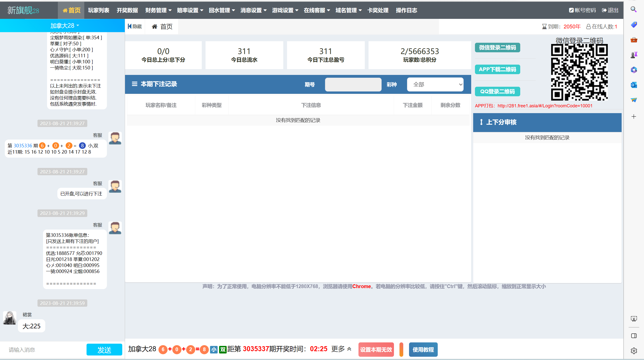Click the 帐号密码 account password icon

click(x=571, y=10)
